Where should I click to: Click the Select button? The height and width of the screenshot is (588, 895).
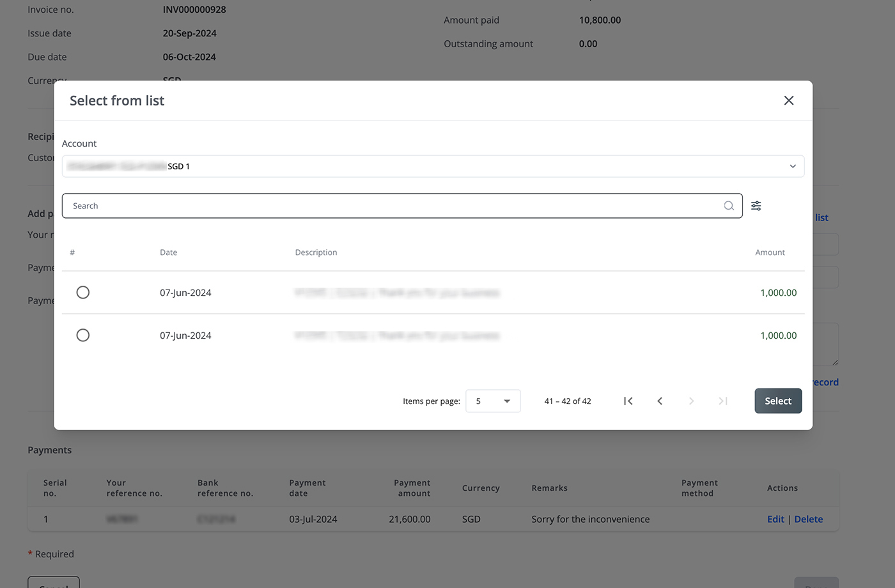click(x=778, y=401)
